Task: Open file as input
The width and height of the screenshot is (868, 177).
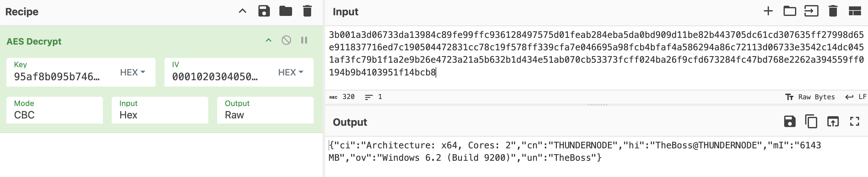Action: [x=811, y=11]
